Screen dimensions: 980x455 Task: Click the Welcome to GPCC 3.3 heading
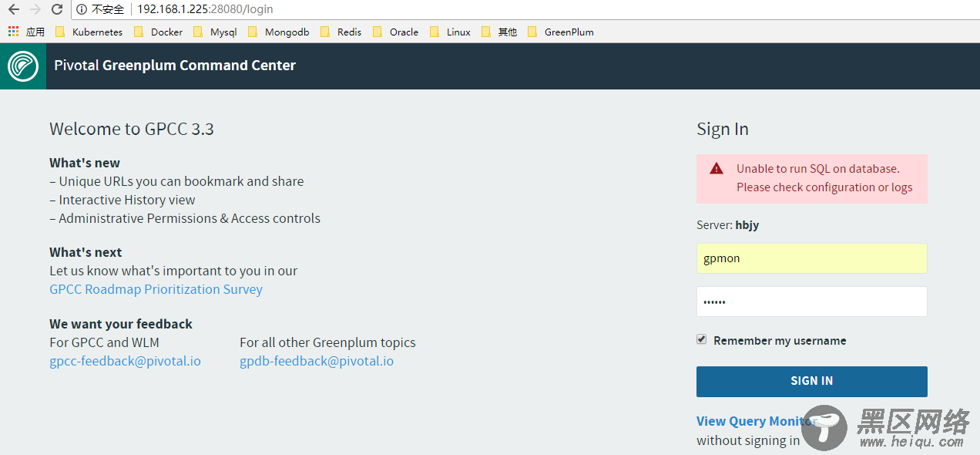132,129
